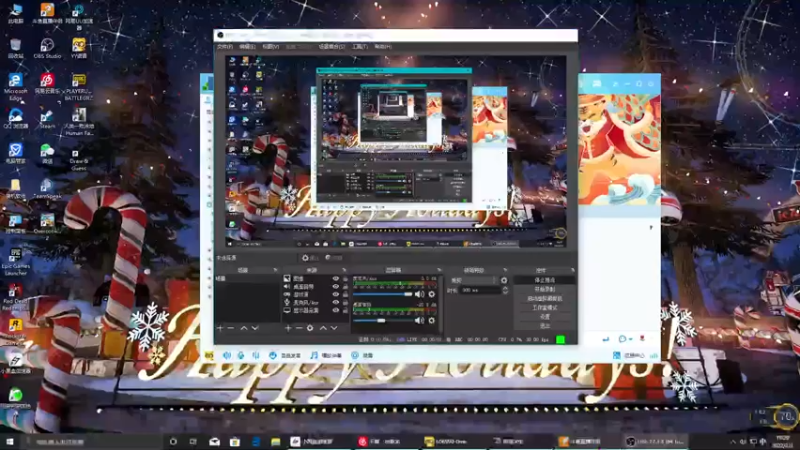Open the 网易云音乐 desktop icon
800x450 pixels.
[47, 84]
